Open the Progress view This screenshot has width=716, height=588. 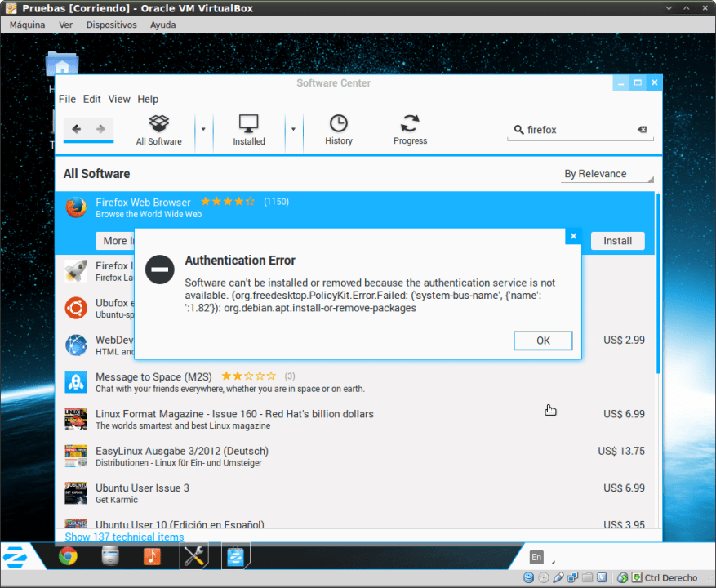410,130
